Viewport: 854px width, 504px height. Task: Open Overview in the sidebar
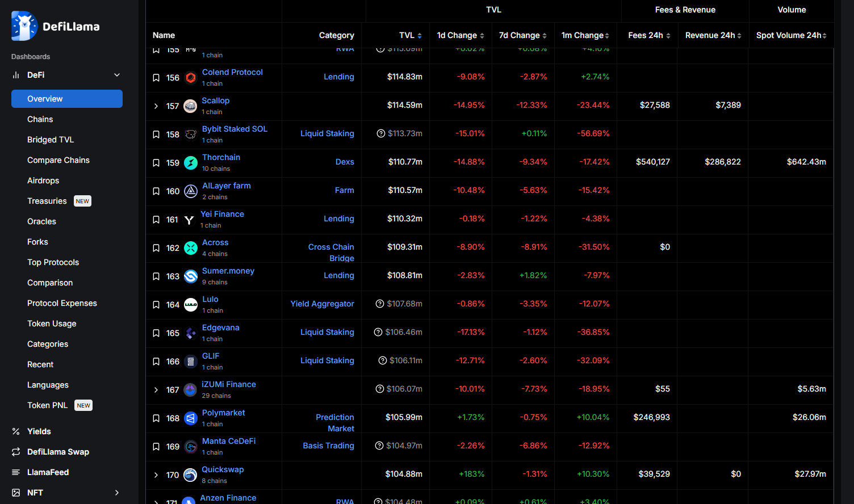[x=67, y=99]
